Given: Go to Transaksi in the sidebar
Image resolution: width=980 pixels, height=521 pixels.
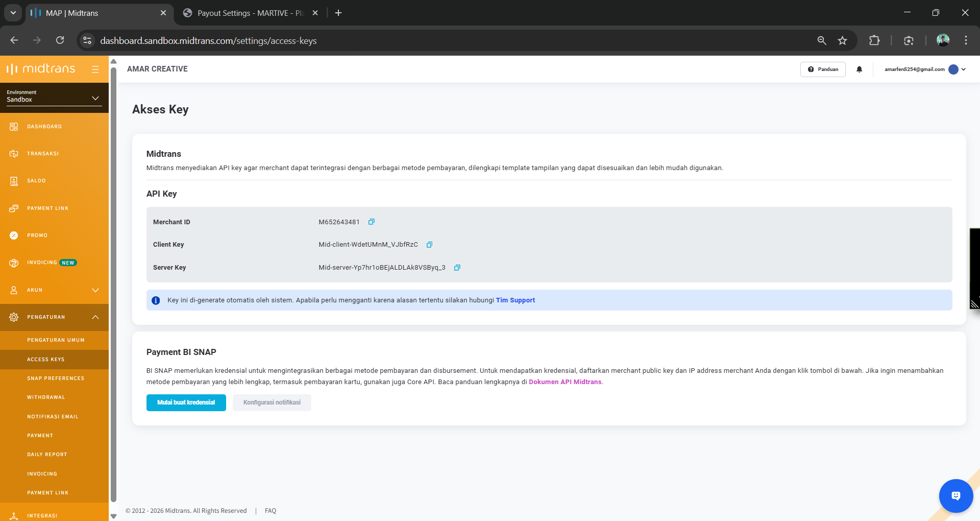Looking at the screenshot, I should click(x=43, y=154).
